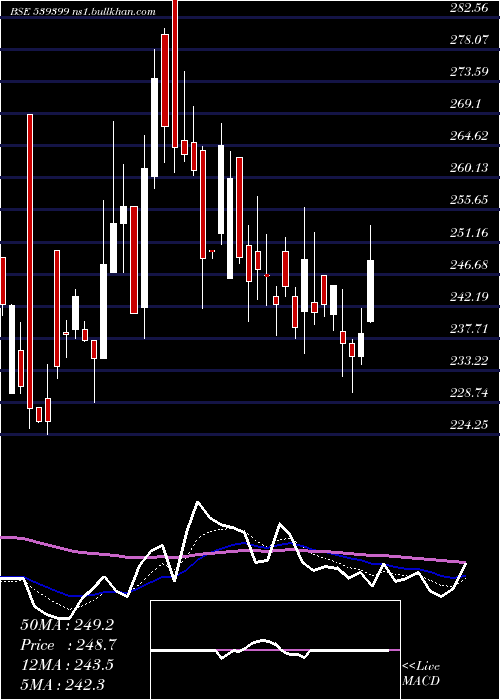Click the 282.56 price axis label
The height and width of the screenshot is (700, 500).
tap(469, 8)
